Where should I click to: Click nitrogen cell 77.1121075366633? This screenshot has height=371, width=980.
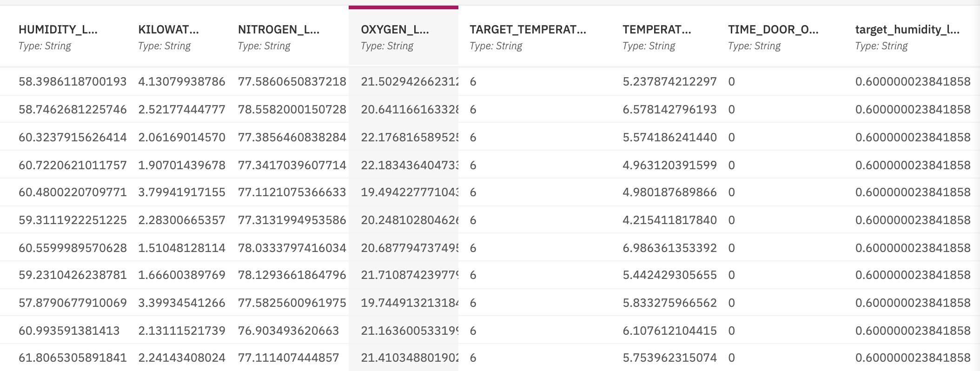[x=292, y=192]
